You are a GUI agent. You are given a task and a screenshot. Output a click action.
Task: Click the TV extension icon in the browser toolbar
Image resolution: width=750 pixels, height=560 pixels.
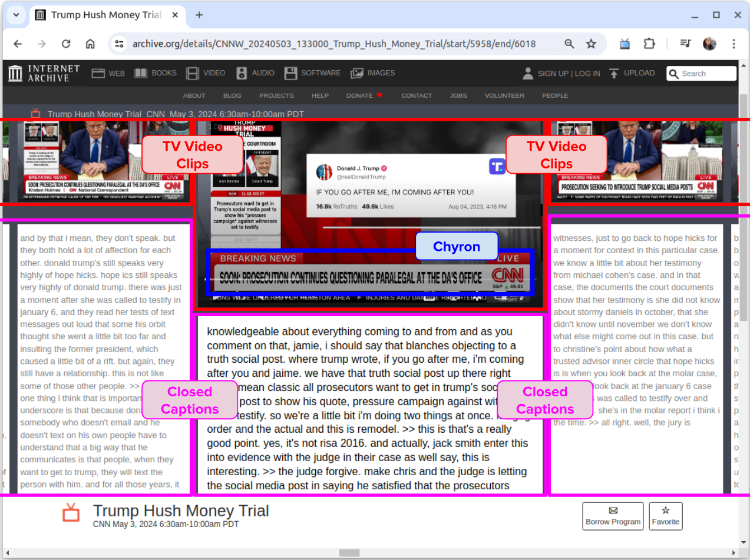625,44
